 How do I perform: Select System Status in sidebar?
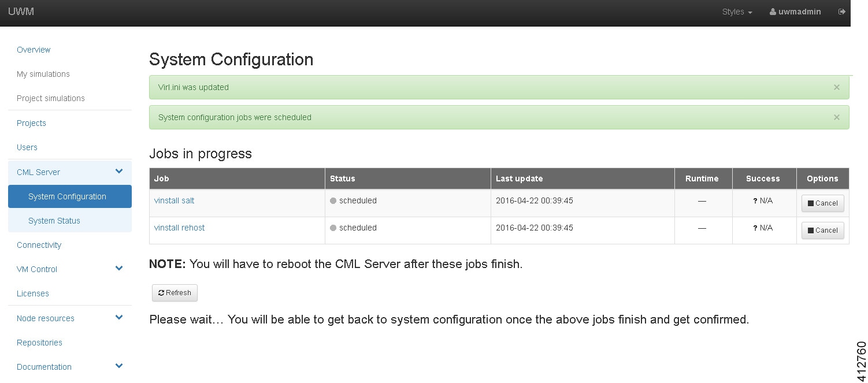pyautogui.click(x=54, y=221)
